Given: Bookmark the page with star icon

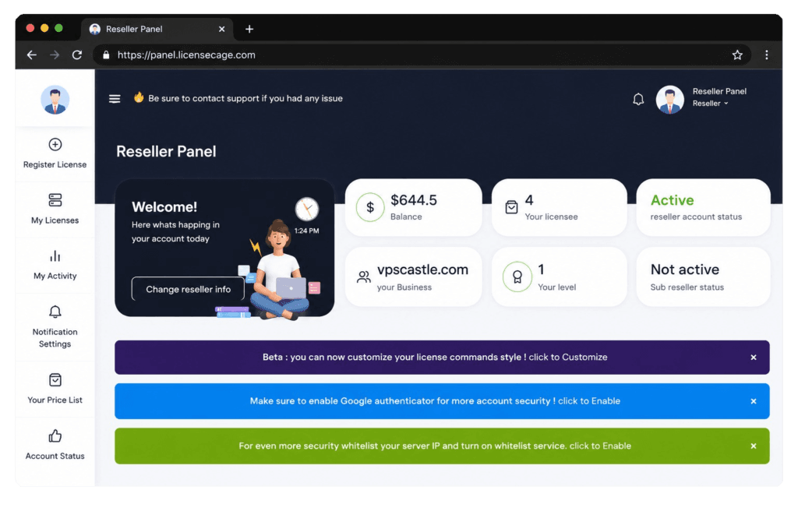Looking at the screenshot, I should [x=737, y=55].
